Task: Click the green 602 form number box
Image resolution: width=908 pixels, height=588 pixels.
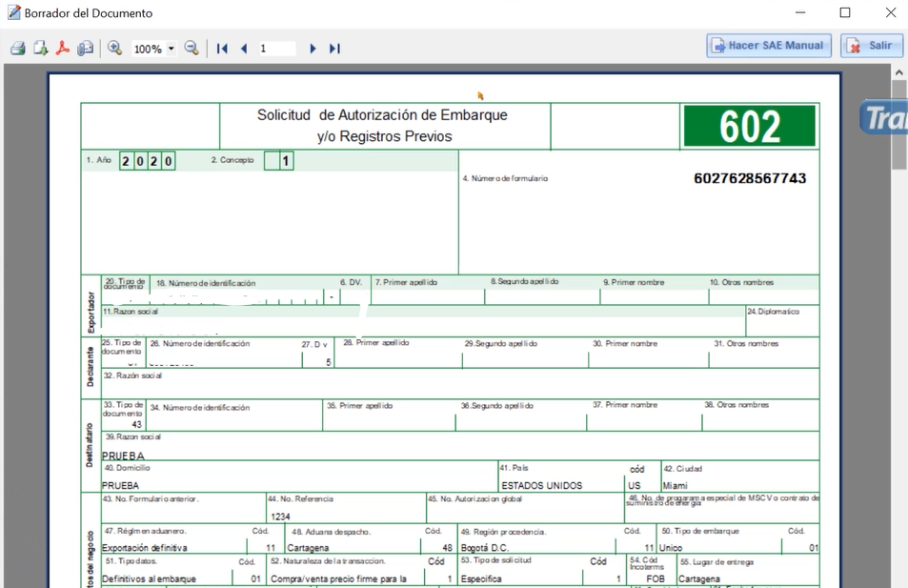Action: [x=749, y=126]
